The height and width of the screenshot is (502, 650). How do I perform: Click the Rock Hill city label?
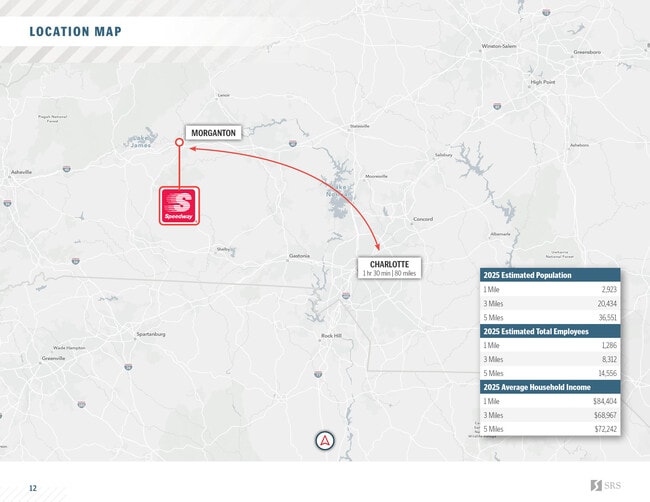click(331, 336)
